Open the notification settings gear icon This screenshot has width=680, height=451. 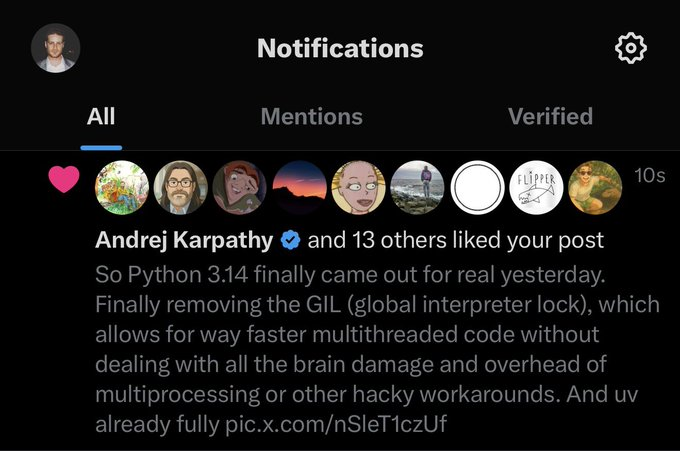[x=631, y=48]
